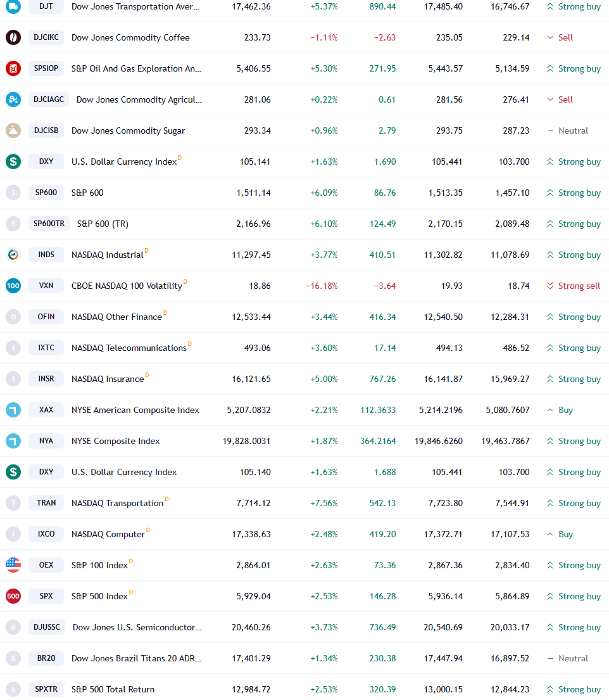Click the Buy rating for XAX
This screenshot has width=609, height=700.
click(x=560, y=410)
